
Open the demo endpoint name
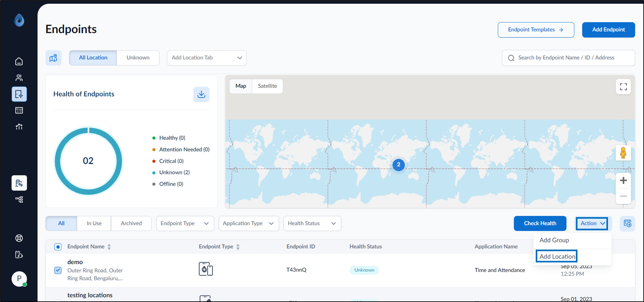pos(75,262)
